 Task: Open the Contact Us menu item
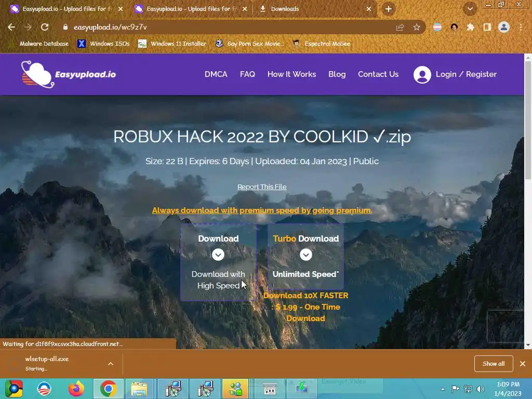point(378,74)
